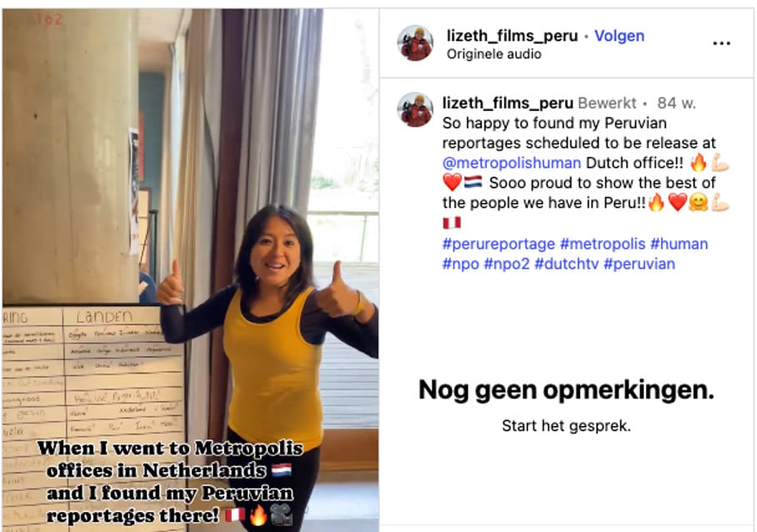Visit the @metropolishuman mention

511,163
